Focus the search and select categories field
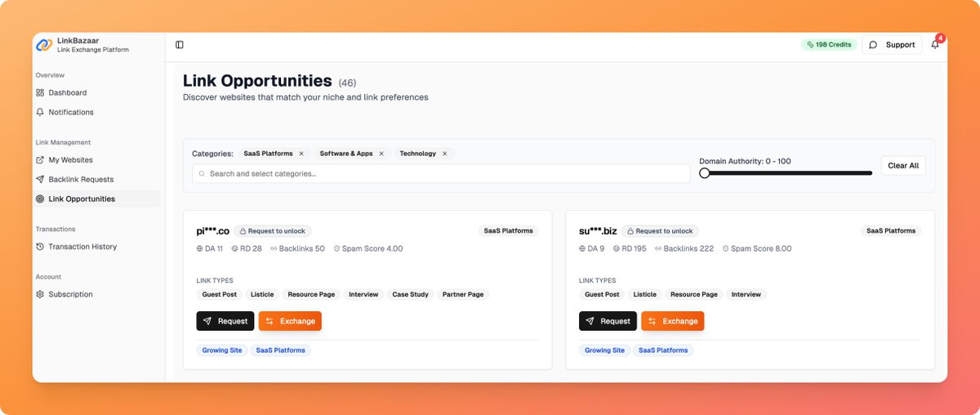Screen dimensions: 980x415 coord(441,173)
